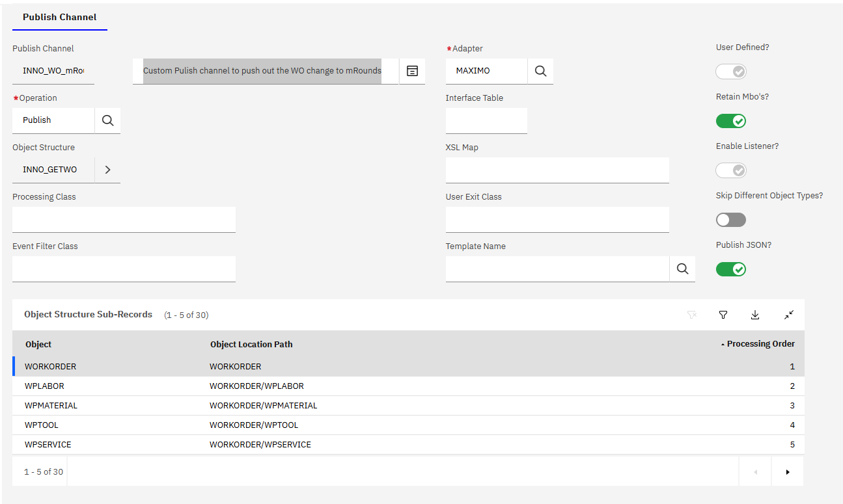This screenshot has height=504, width=843.
Task: Click processing order value 5
Action: click(x=792, y=445)
